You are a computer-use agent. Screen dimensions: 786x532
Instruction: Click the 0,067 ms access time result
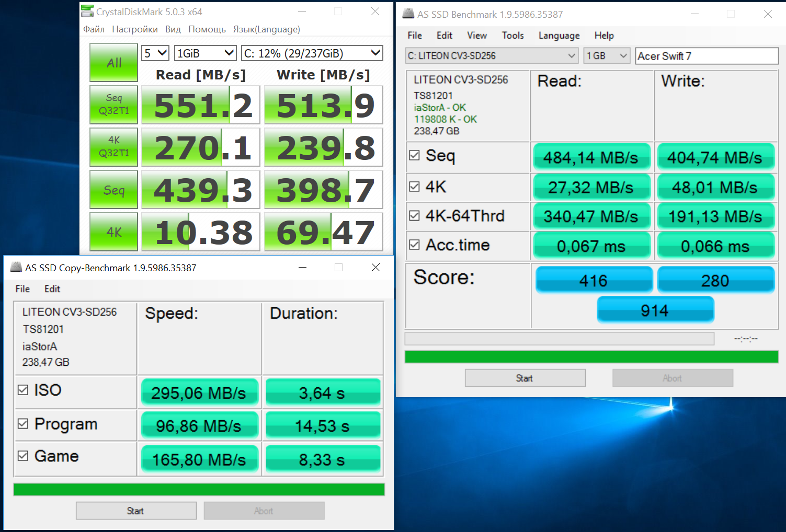[591, 246]
